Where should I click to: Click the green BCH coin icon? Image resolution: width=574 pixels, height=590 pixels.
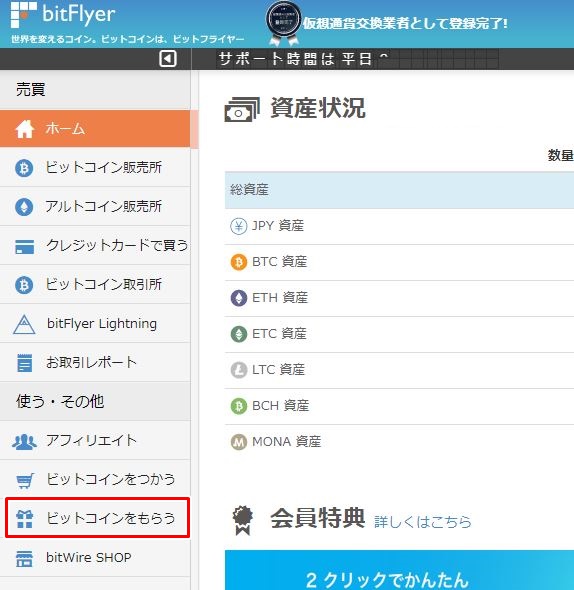click(x=239, y=406)
